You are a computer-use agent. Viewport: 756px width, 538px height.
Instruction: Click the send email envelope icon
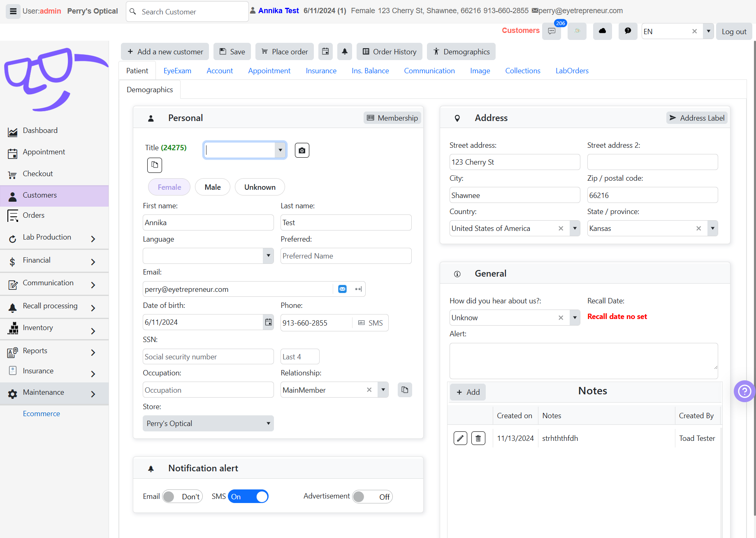pyautogui.click(x=342, y=289)
